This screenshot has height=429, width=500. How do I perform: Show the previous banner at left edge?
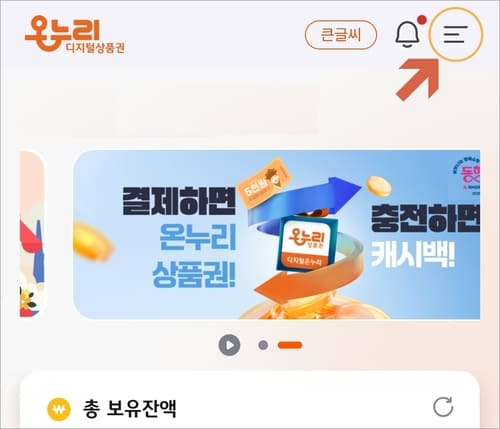click(x=32, y=234)
